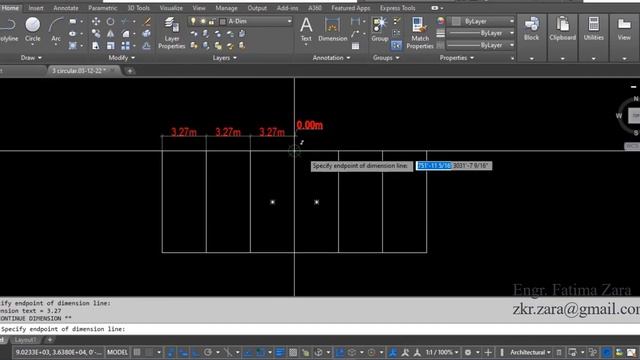The width and height of the screenshot is (640, 360).
Task: Expand the Layers panel
Action: [x=224, y=58]
